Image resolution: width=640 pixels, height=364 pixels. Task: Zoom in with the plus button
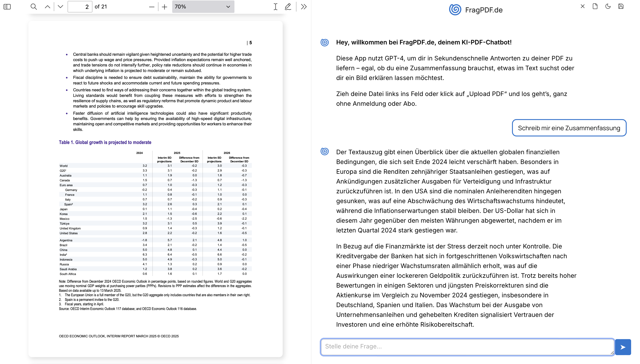click(164, 7)
